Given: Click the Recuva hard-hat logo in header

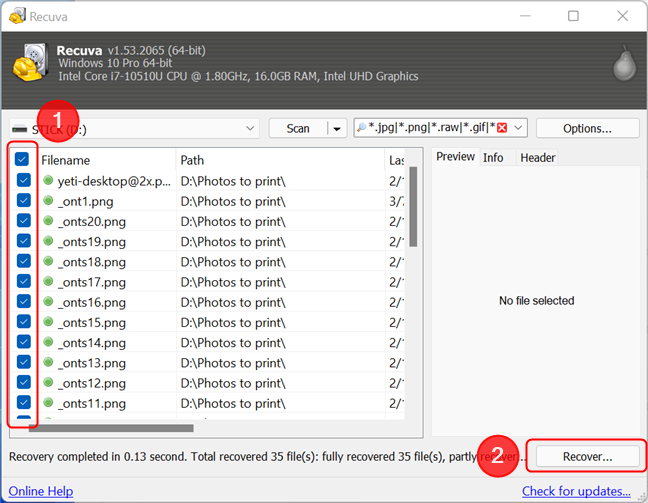Looking at the screenshot, I should 30,62.
